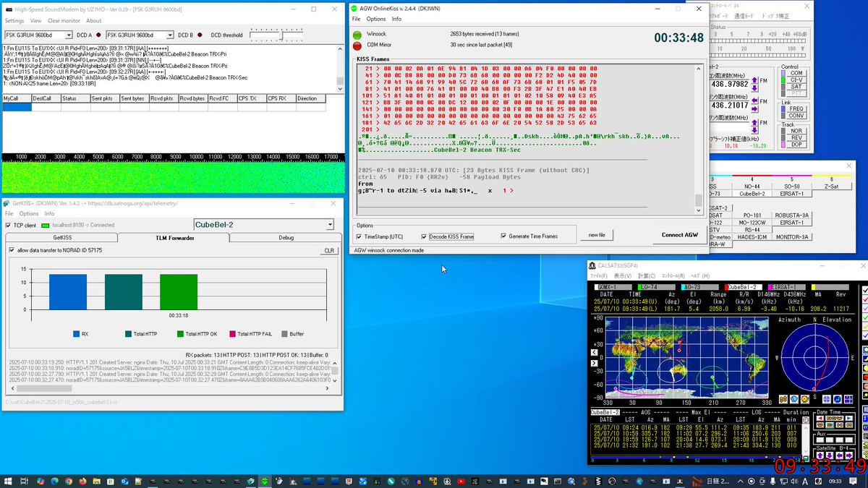Viewport: 868px width, 488px height.
Task: Switch to GetKISS tab
Action: (x=62, y=238)
